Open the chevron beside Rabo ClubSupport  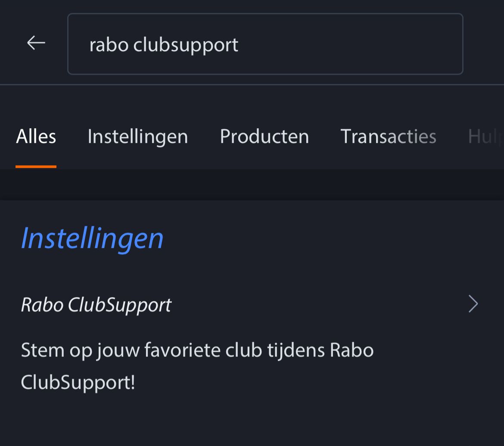coord(473,304)
